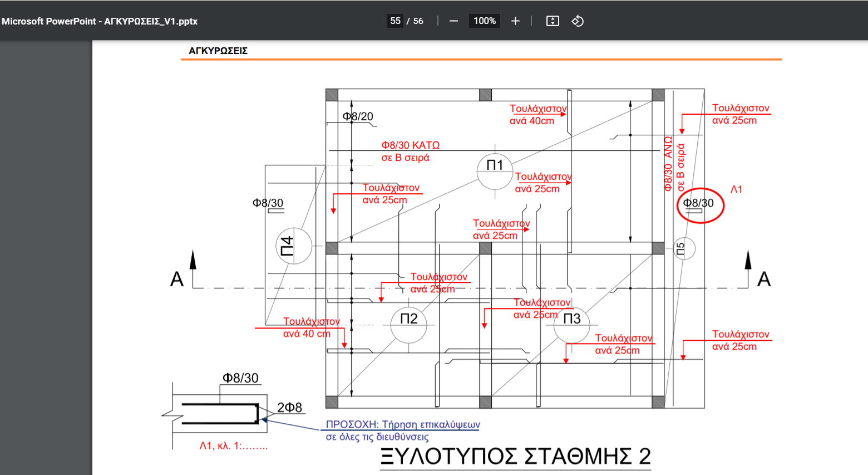Pick the rotated Π4 circle marker
Viewport: 868px width, 475px height.
[294, 246]
